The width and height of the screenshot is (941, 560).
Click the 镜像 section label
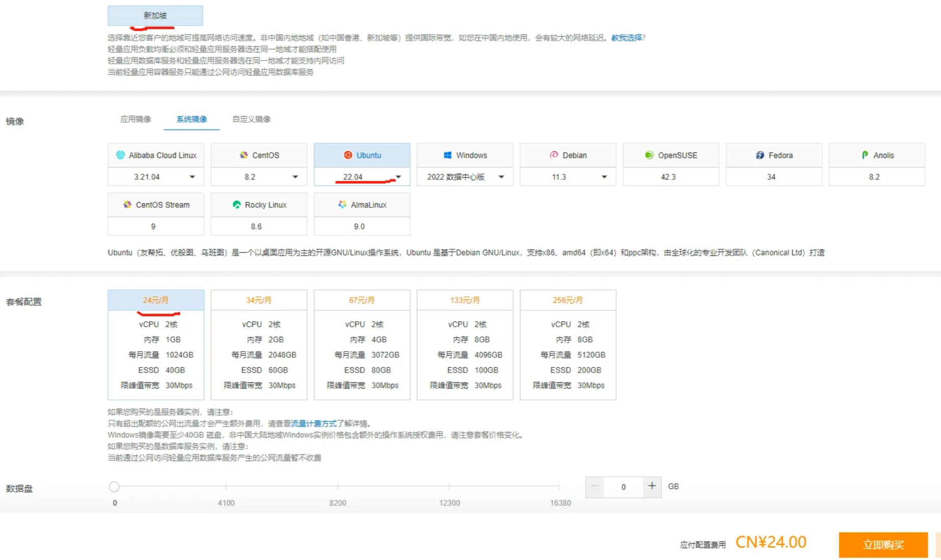(15, 121)
